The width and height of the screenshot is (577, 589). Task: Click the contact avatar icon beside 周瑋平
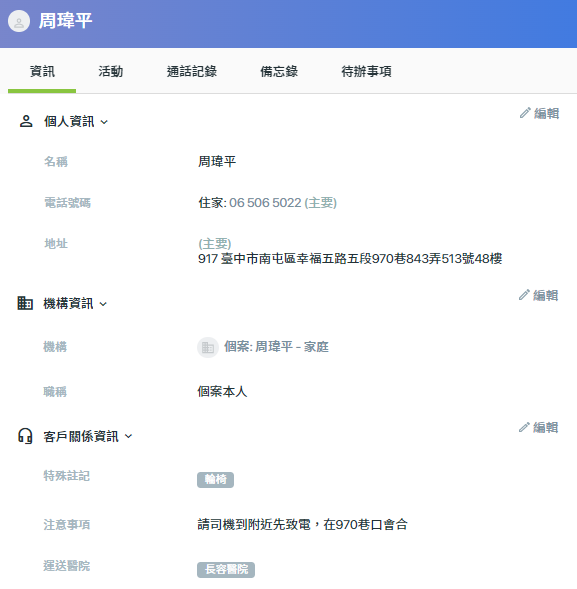click(19, 21)
